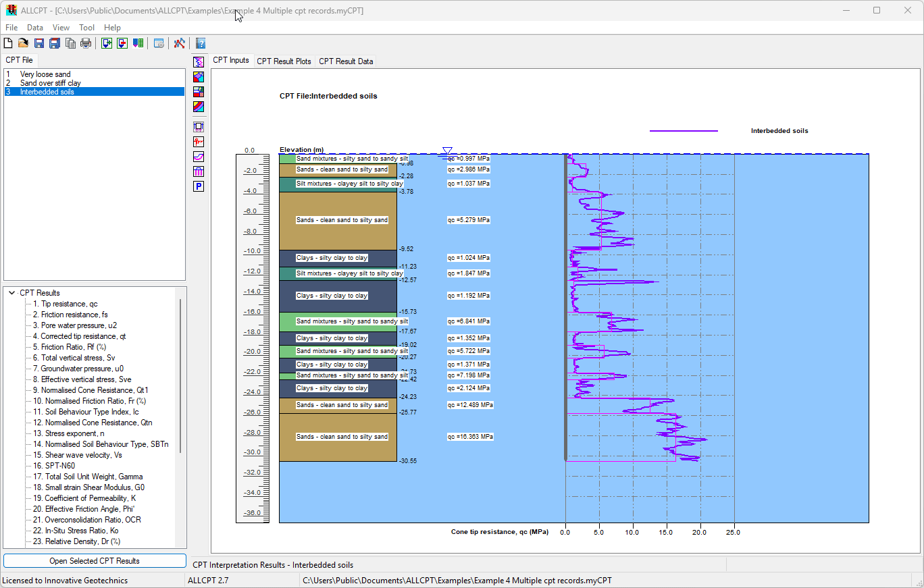The height and width of the screenshot is (588, 924).
Task: Print using the printer icon
Action: [x=86, y=43]
